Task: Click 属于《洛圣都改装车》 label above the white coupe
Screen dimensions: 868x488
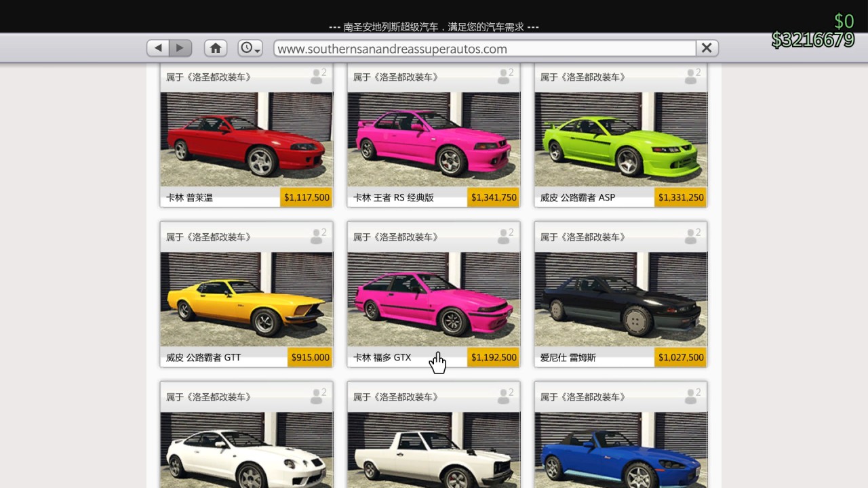Action: coord(209,396)
